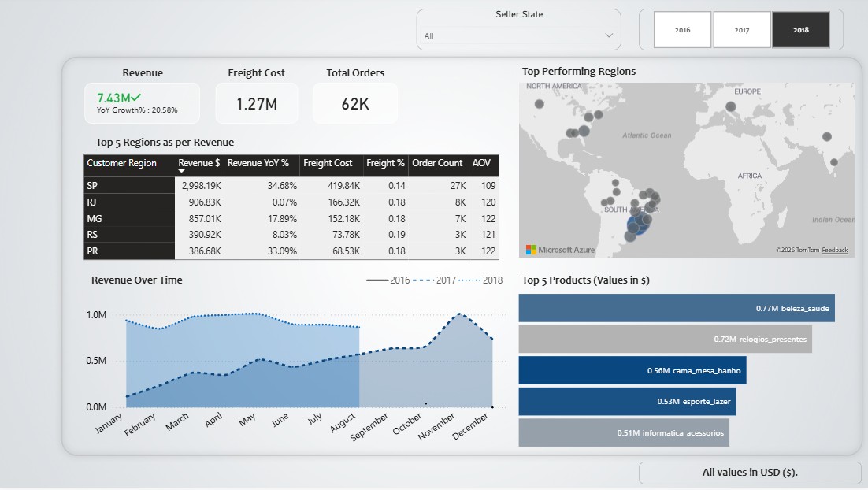Select the informatica_acessorios product bar
This screenshot has width=868, height=490.
point(624,432)
